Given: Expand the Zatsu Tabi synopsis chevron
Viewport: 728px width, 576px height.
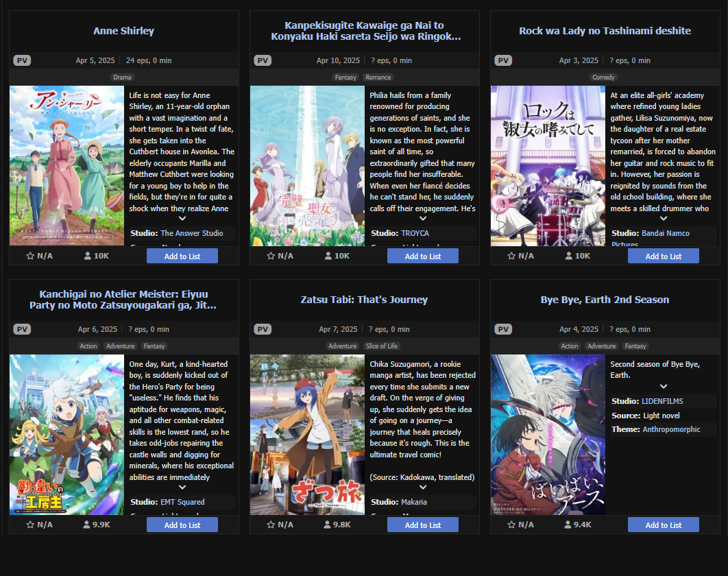Looking at the screenshot, I should click(x=423, y=488).
